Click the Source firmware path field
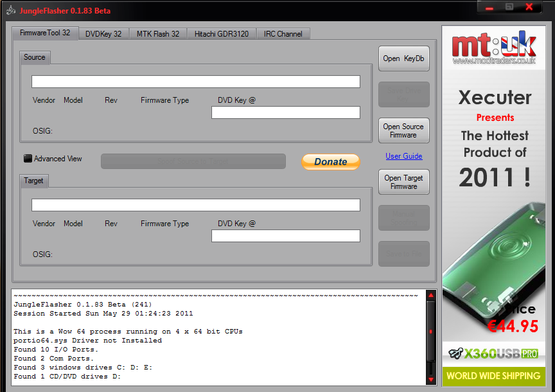The height and width of the screenshot is (392, 555). [196, 82]
